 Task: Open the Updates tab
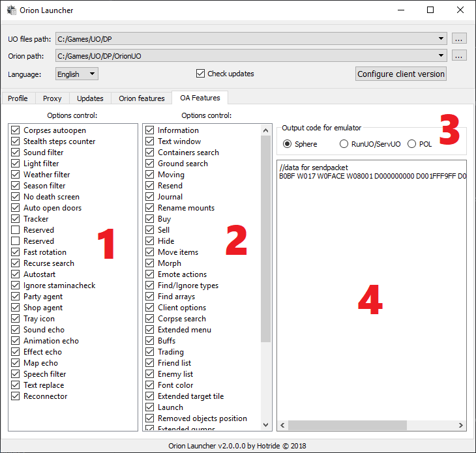[90, 98]
